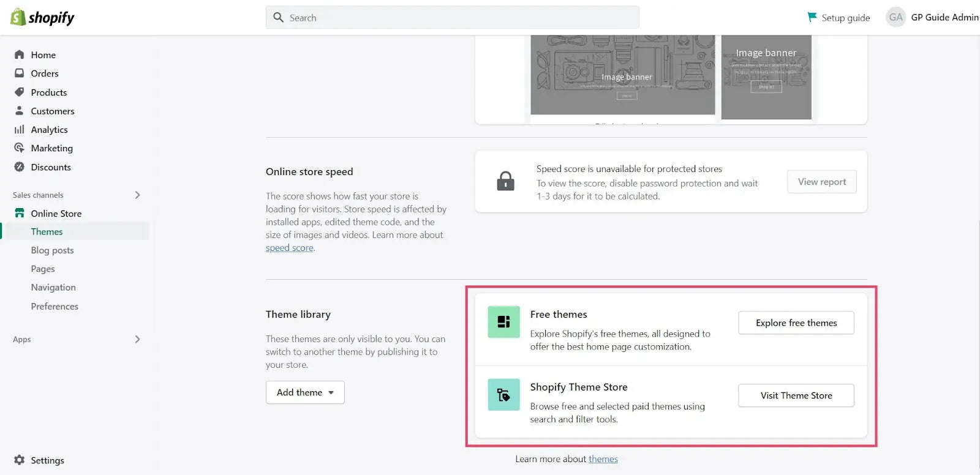This screenshot has width=980, height=475.
Task: Click the Online store speed heading
Action: 309,172
